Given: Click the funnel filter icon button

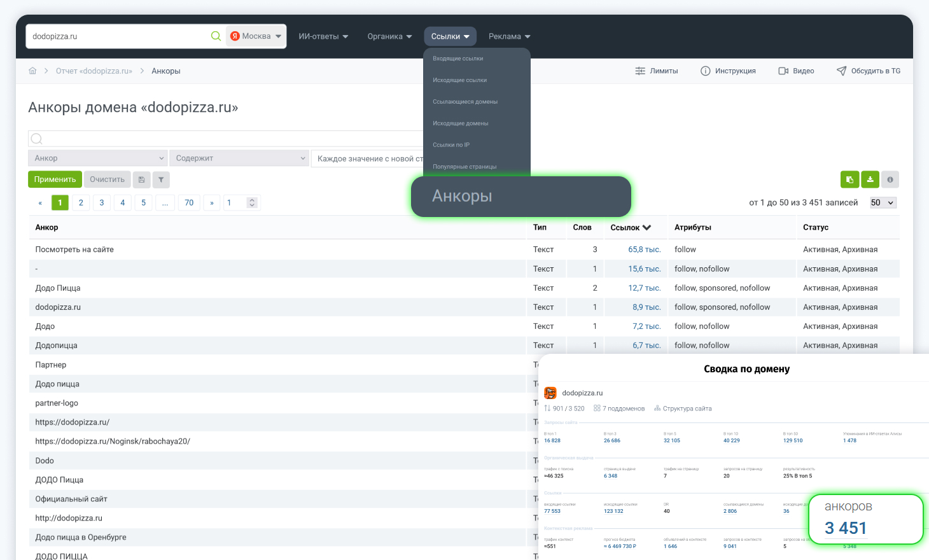Looking at the screenshot, I should 161,179.
